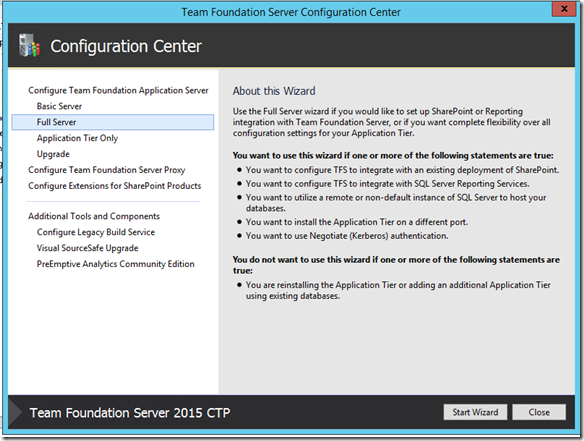Click the Team Foundation Server 2015 CTP label
The height and width of the screenshot is (441, 584).
point(130,413)
